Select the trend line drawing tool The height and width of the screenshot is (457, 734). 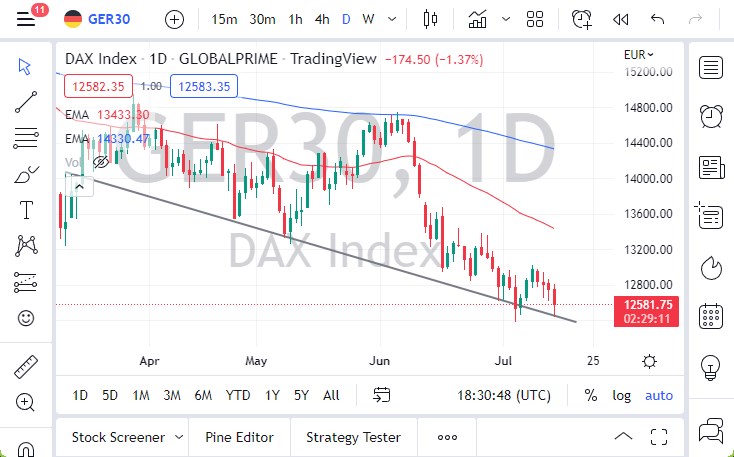coord(26,102)
